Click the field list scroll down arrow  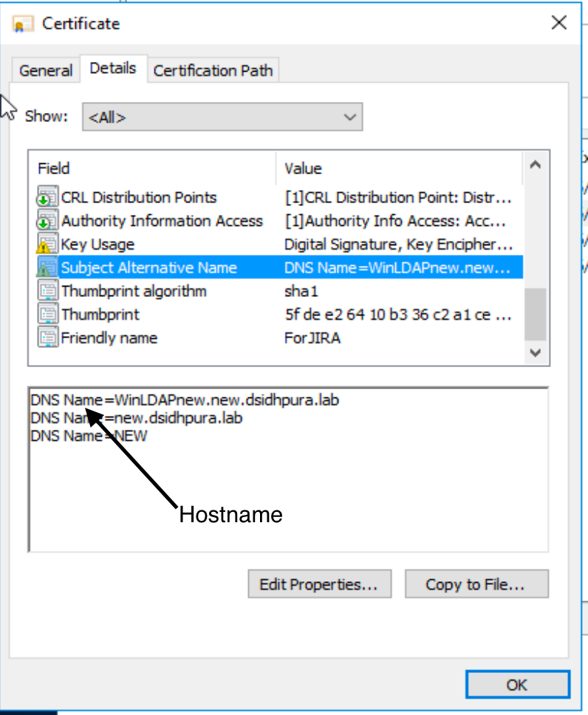pyautogui.click(x=536, y=352)
